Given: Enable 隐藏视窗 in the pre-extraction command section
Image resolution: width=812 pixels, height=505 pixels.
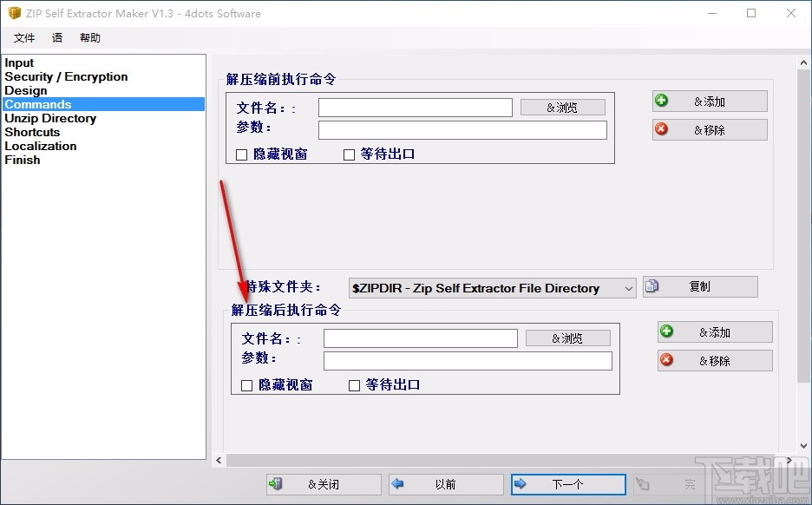Looking at the screenshot, I should [x=239, y=154].
